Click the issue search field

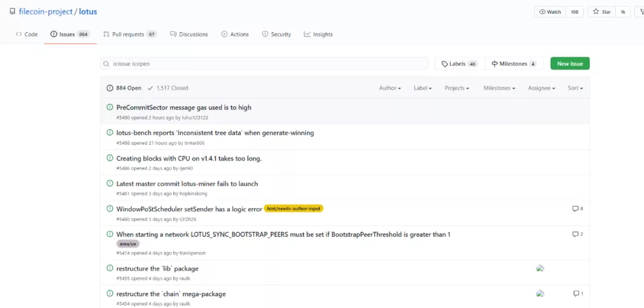[x=264, y=64]
